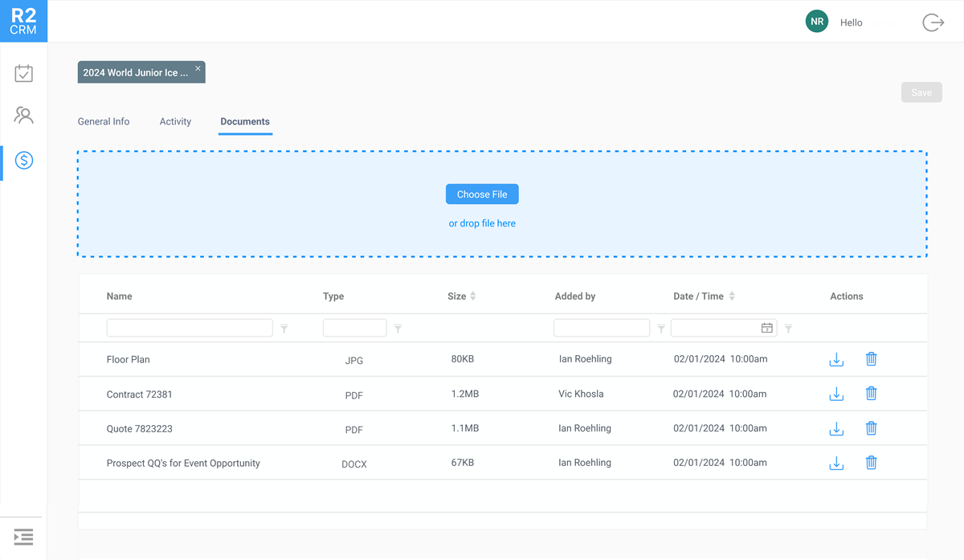Click the Name filter input field
964x560 pixels.
(190, 328)
